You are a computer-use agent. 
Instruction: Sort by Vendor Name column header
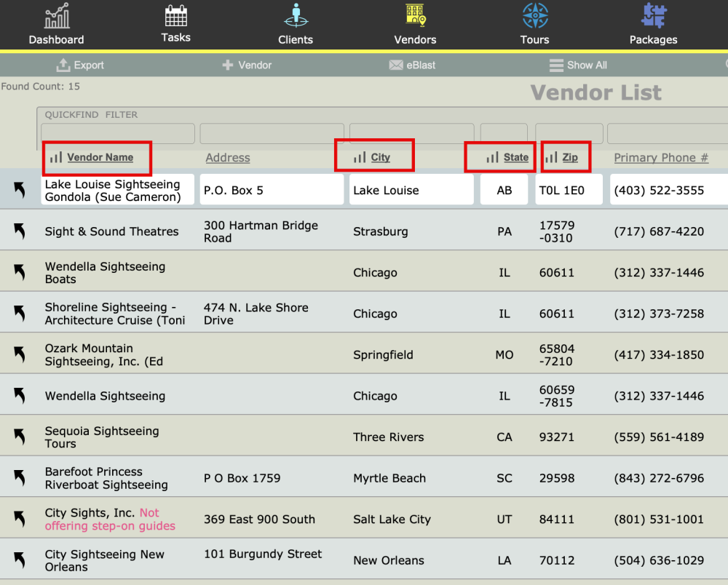(x=100, y=157)
